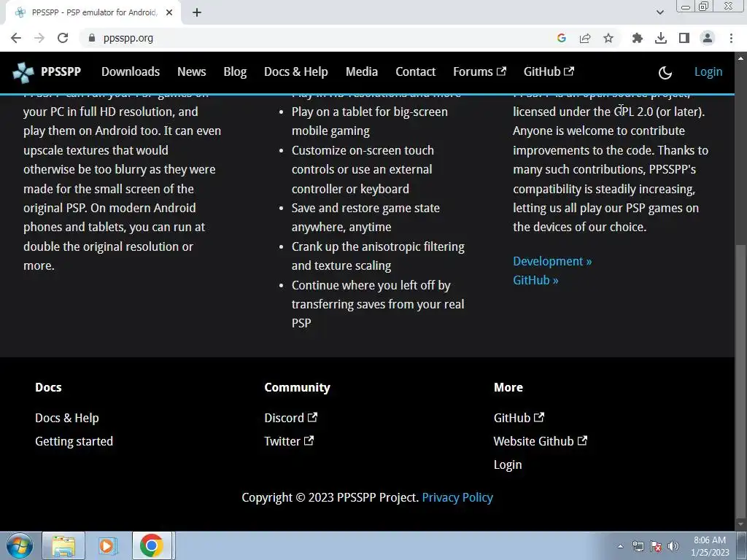Open the GitHub external link in navbar
Image resolution: width=747 pixels, height=560 pixels.
(549, 72)
